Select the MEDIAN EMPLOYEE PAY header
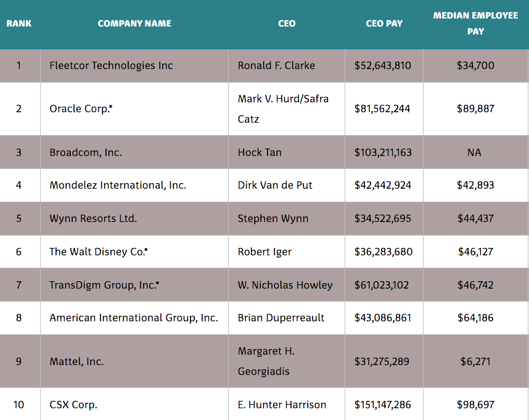 click(x=475, y=23)
